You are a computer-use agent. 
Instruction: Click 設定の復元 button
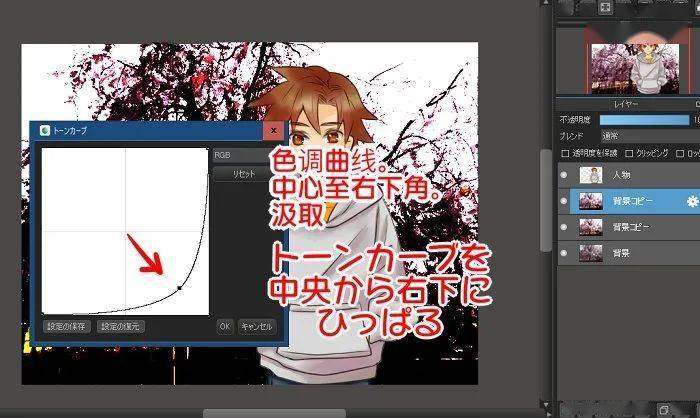(121, 326)
